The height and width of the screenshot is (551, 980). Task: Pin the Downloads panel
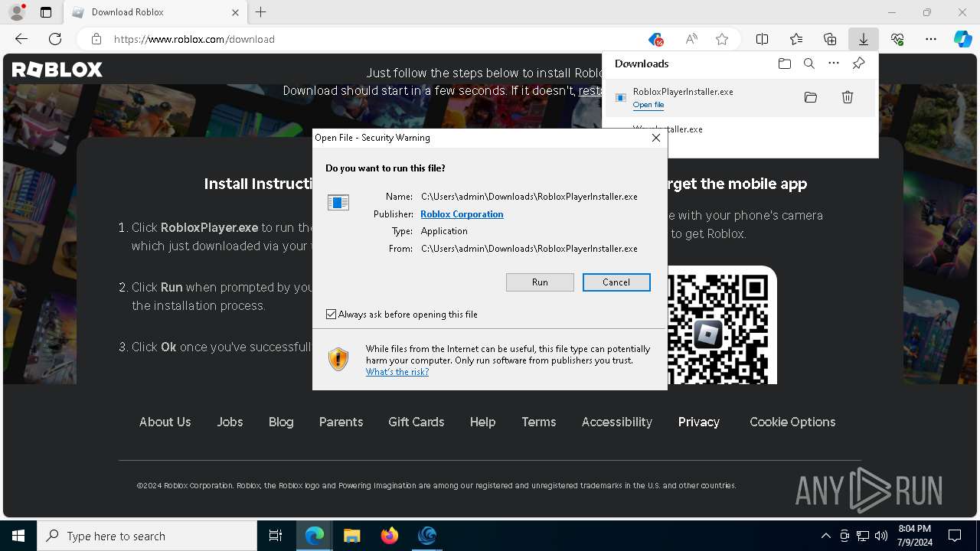tap(858, 64)
